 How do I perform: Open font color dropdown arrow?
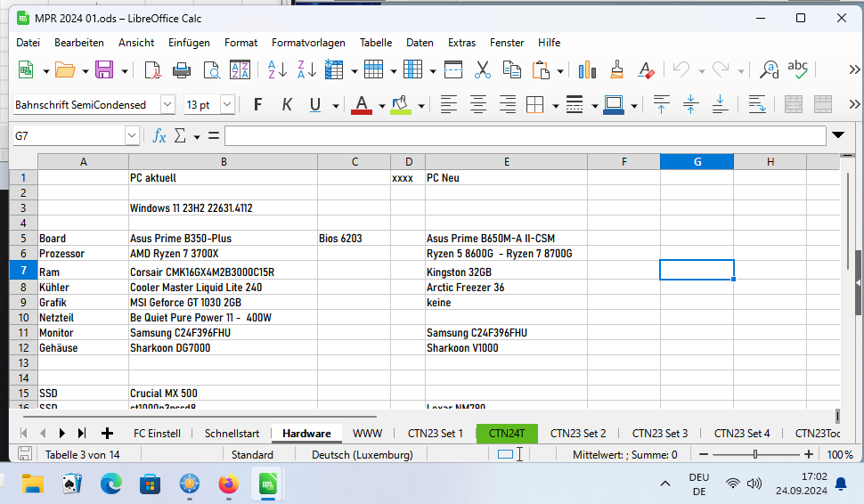[x=381, y=105]
